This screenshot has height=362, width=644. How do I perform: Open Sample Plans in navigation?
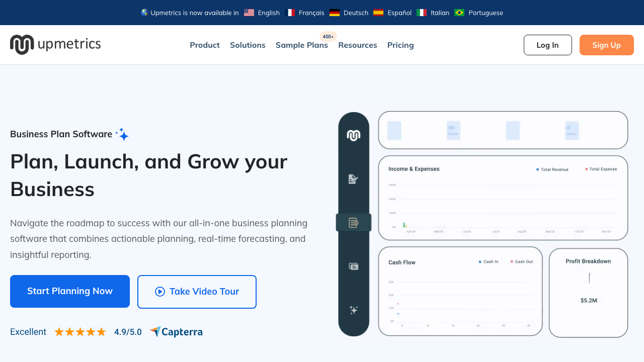[302, 45]
